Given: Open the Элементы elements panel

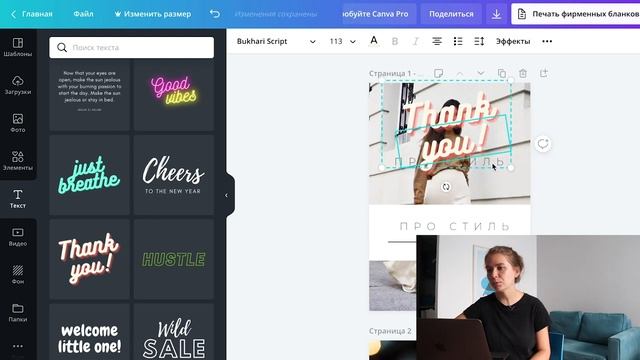Looking at the screenshot, I should click(18, 161).
